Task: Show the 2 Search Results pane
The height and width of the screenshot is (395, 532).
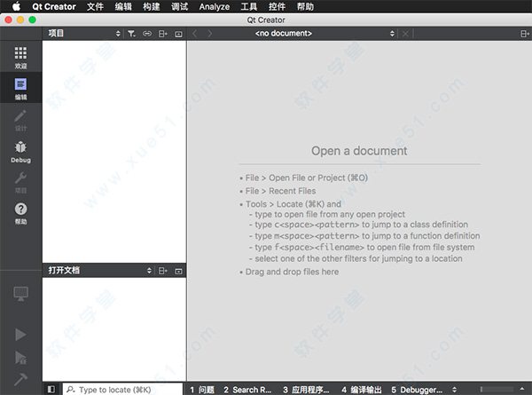Action: click(x=247, y=390)
